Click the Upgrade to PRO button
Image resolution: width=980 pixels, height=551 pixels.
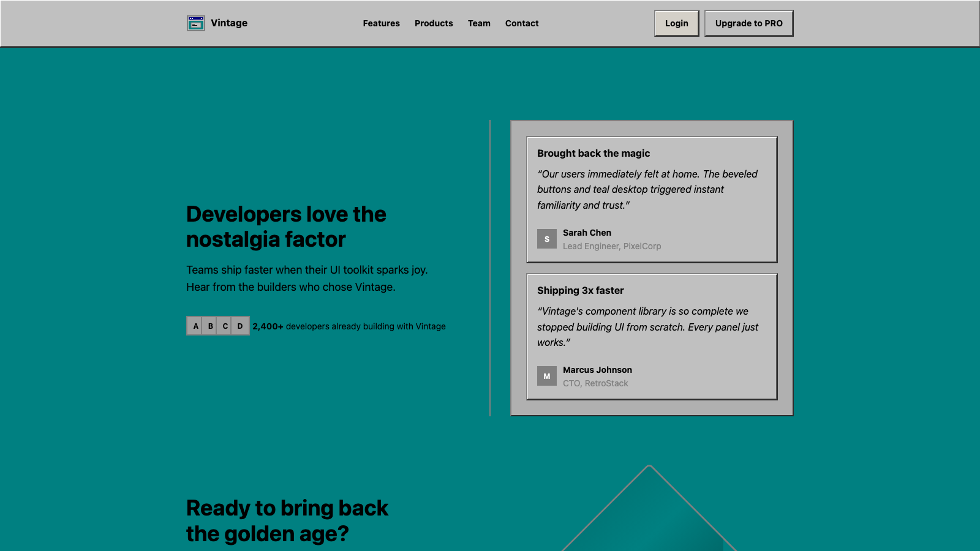(x=749, y=23)
